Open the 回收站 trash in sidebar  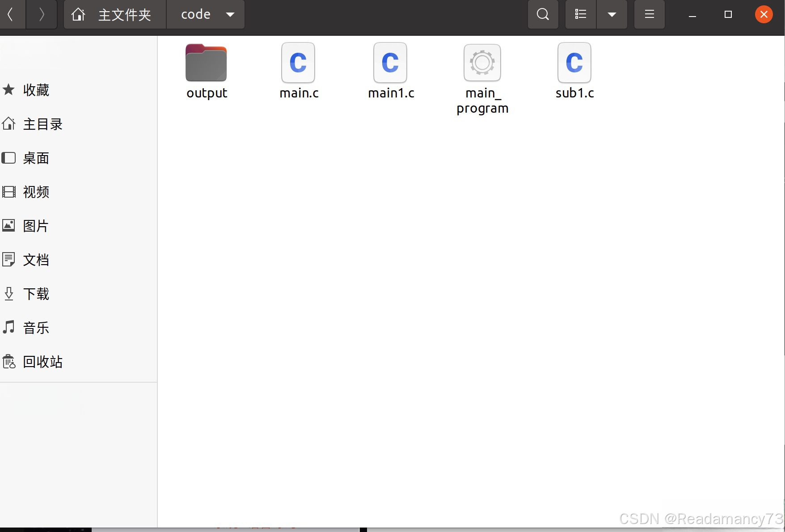click(x=42, y=362)
